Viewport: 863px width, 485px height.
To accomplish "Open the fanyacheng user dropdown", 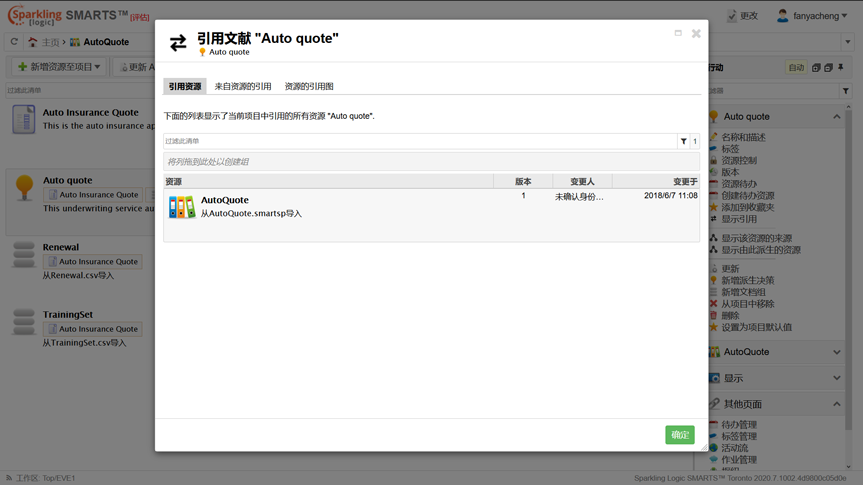I will 812,16.
